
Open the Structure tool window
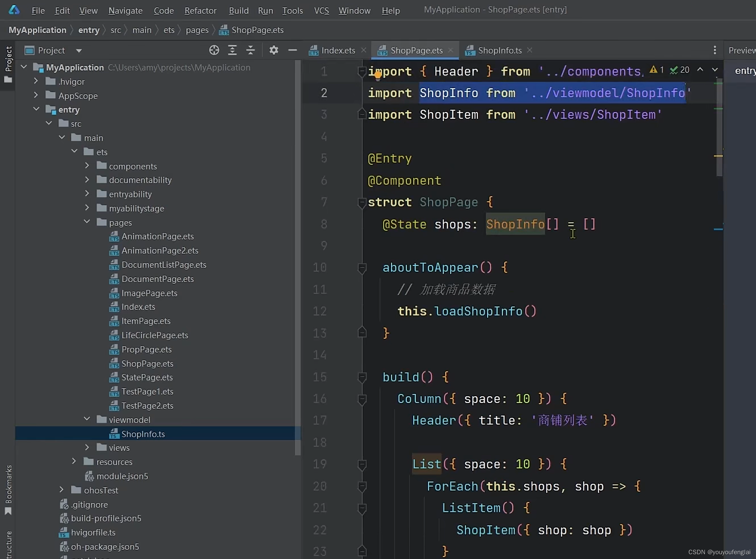click(x=8, y=544)
